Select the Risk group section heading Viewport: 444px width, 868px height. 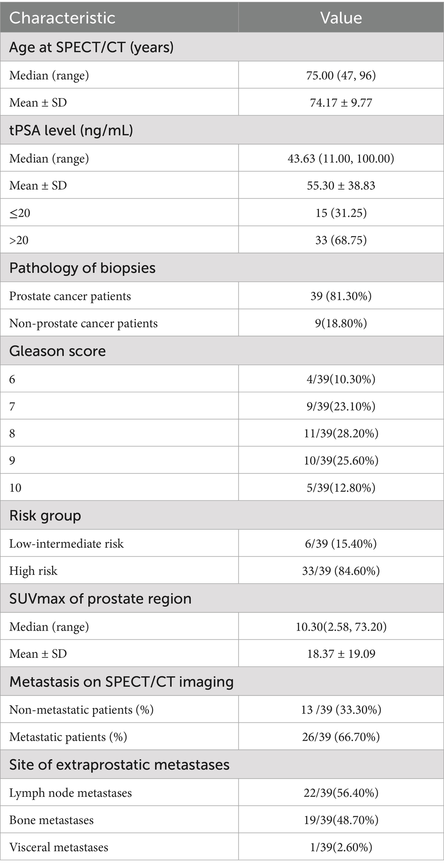pyautogui.click(x=45, y=516)
